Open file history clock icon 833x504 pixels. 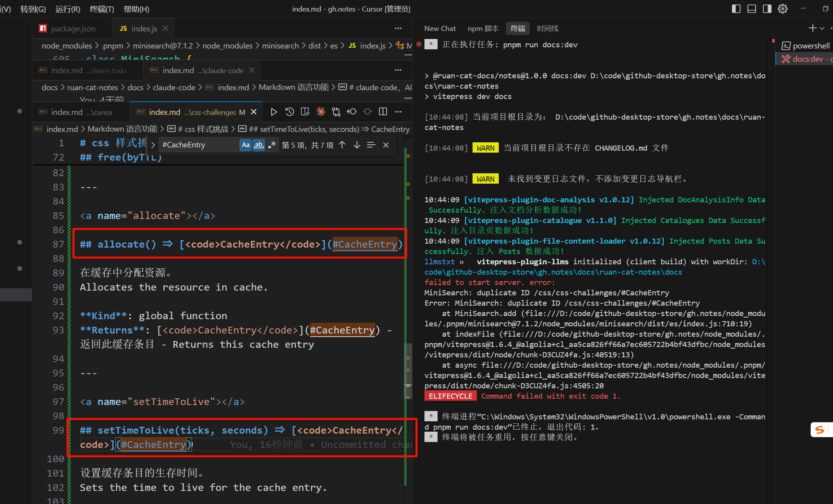click(290, 112)
